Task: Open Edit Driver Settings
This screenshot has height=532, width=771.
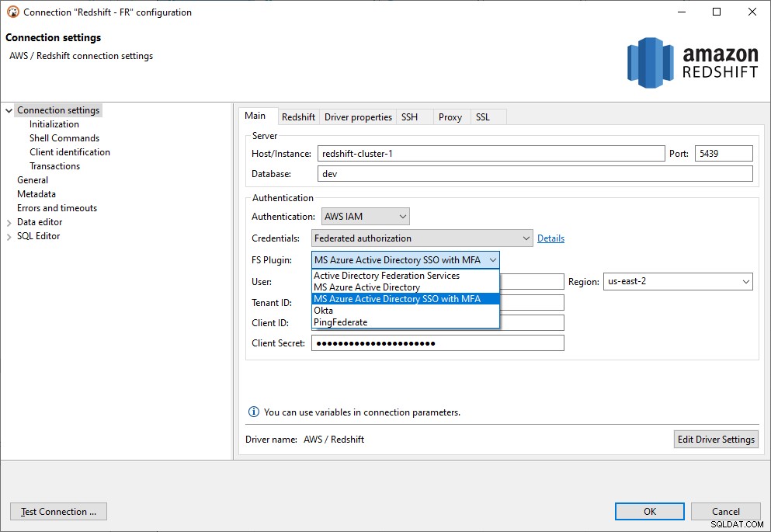Action: 716,440
